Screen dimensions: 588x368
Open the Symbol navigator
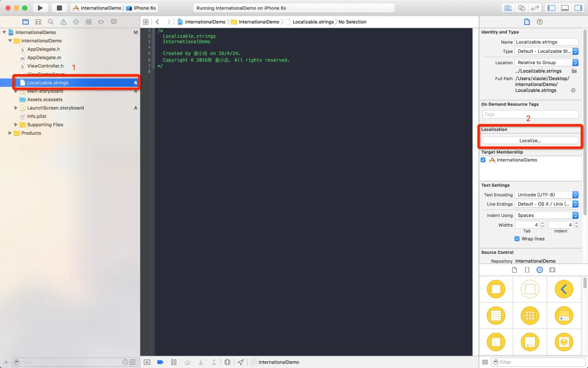tap(38, 22)
